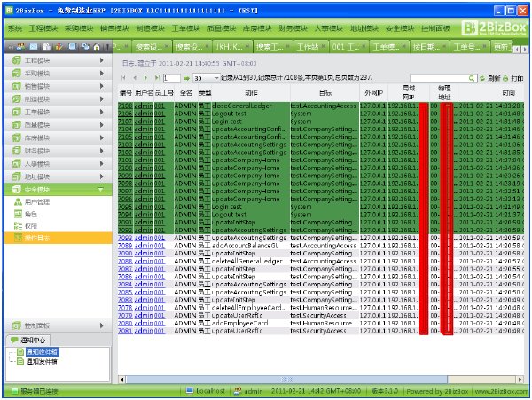Open log record 7093 link
Screen dimensions: 532x400
125,239
